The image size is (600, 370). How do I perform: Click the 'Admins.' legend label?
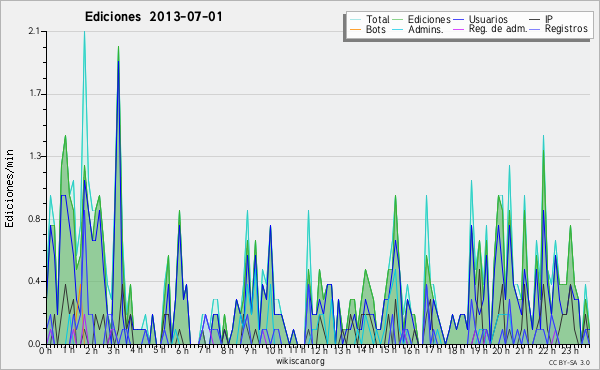coord(426,29)
